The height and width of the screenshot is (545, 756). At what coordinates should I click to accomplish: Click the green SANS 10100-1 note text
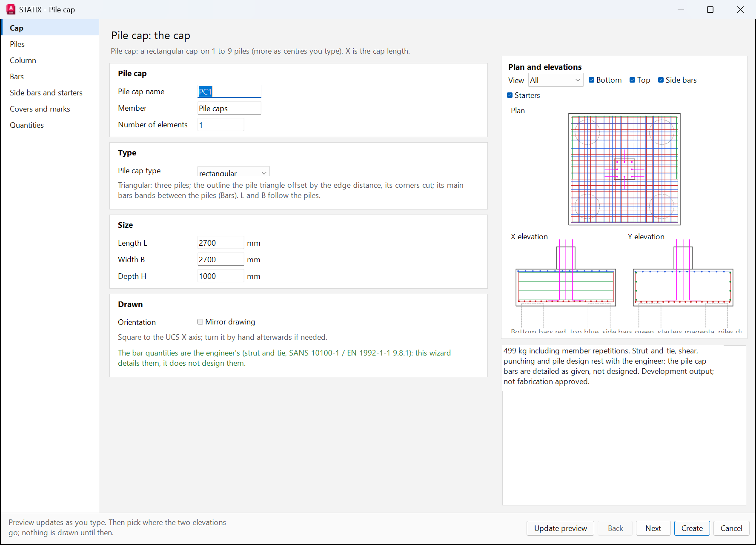click(284, 358)
